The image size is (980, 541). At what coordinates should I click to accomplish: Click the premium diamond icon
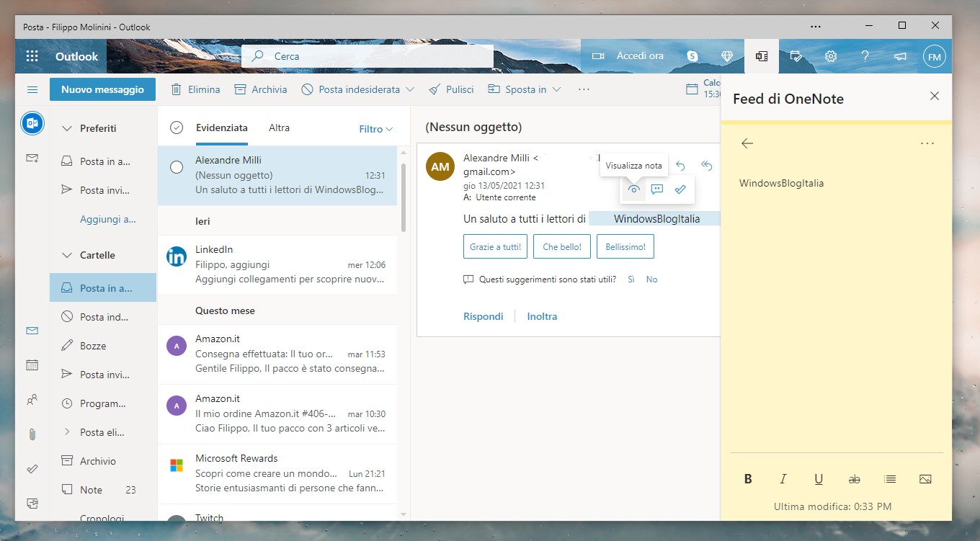pos(727,56)
